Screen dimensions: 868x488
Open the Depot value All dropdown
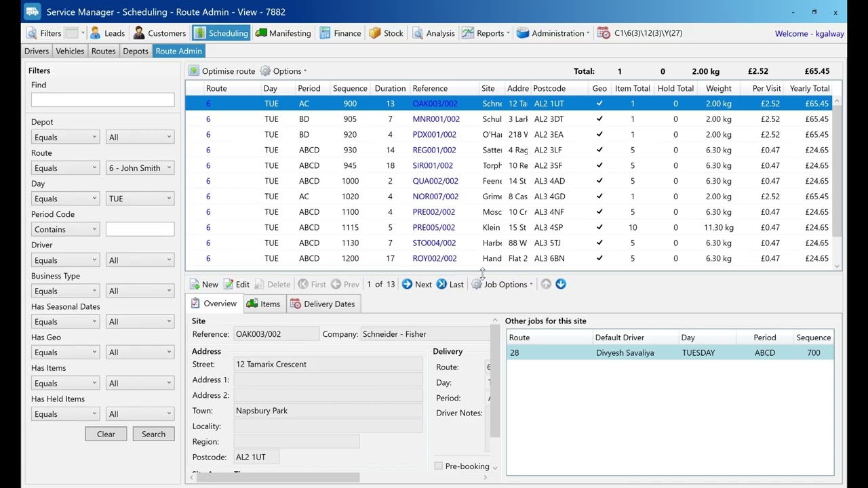point(140,138)
